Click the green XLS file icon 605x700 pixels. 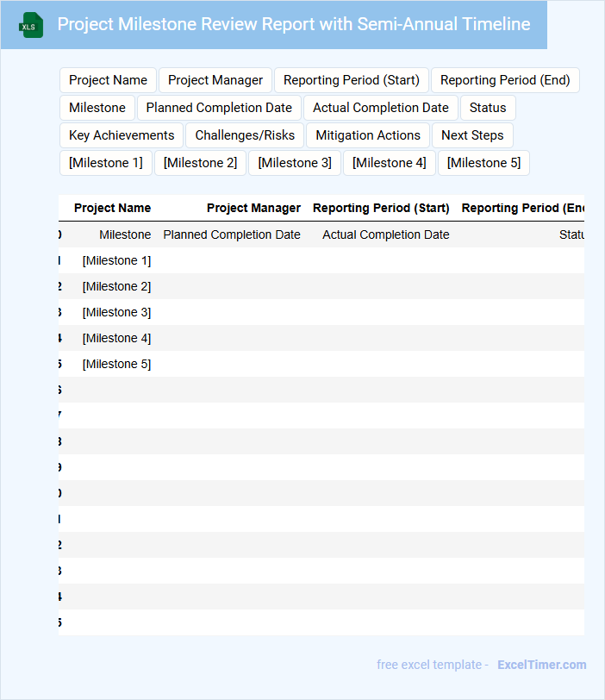point(31,25)
